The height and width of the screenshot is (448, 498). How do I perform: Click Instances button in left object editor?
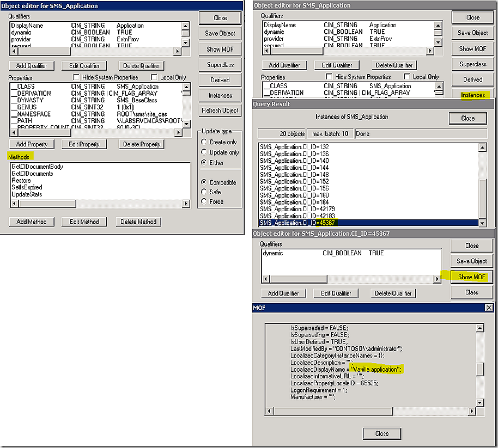[220, 95]
